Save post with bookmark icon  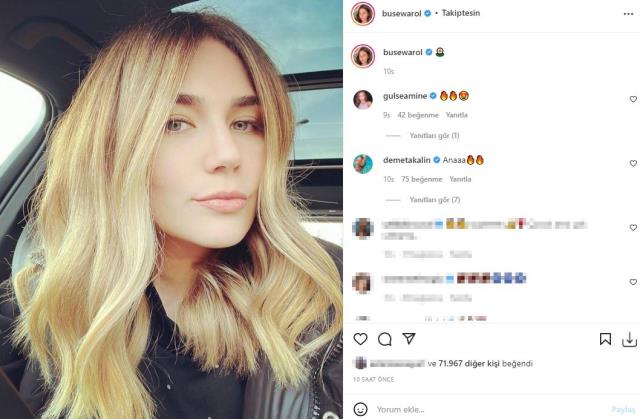[605, 339]
